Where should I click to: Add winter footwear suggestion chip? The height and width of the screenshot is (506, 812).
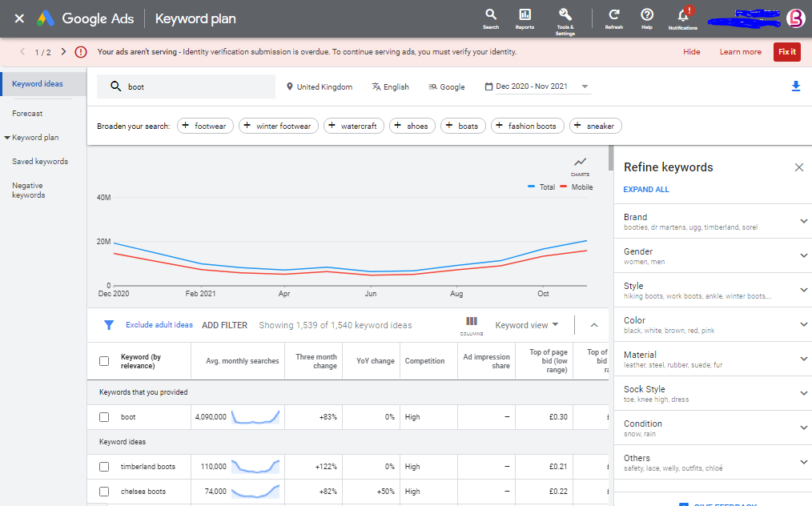pyautogui.click(x=279, y=126)
